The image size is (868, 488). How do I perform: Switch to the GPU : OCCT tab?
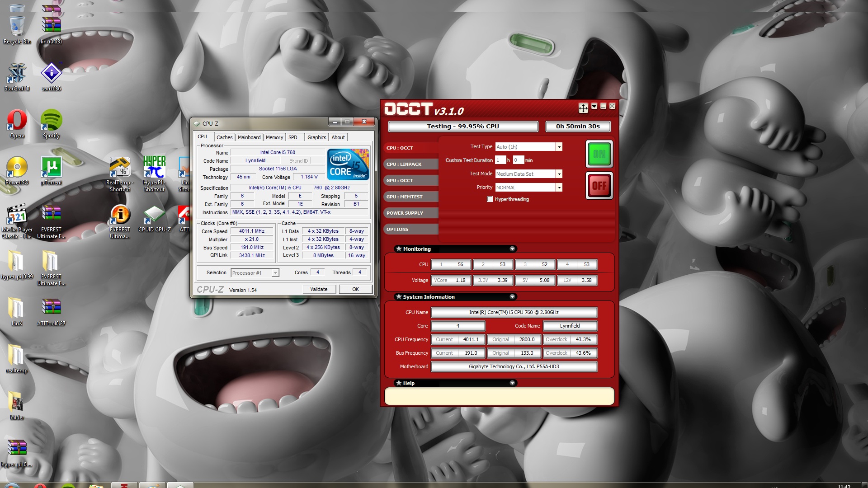(411, 180)
